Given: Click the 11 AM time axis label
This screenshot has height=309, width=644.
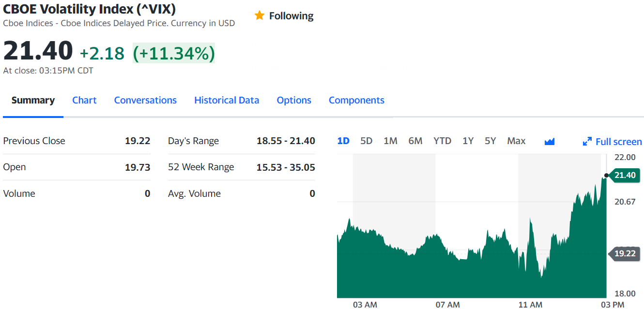Looking at the screenshot, I should (x=530, y=305).
